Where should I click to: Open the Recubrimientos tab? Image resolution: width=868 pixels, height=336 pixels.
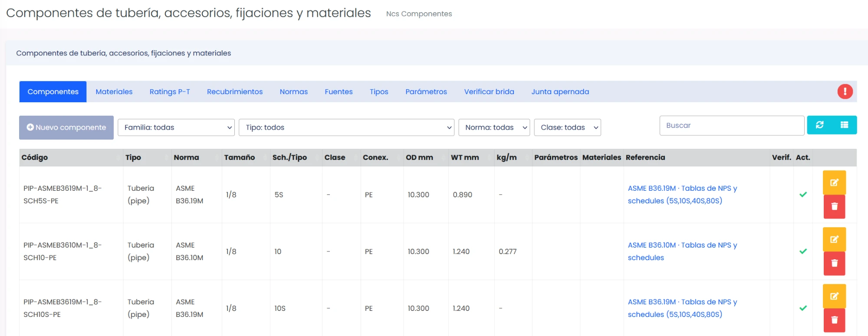[x=235, y=91]
